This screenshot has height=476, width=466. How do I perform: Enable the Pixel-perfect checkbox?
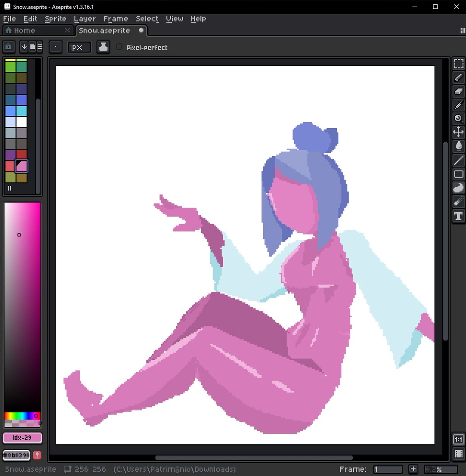tap(119, 47)
